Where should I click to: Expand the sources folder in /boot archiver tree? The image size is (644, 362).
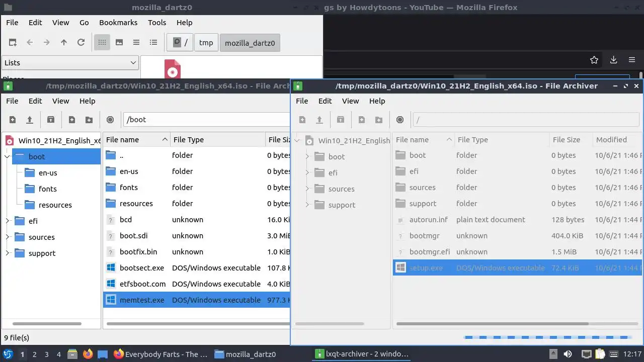coord(8,237)
